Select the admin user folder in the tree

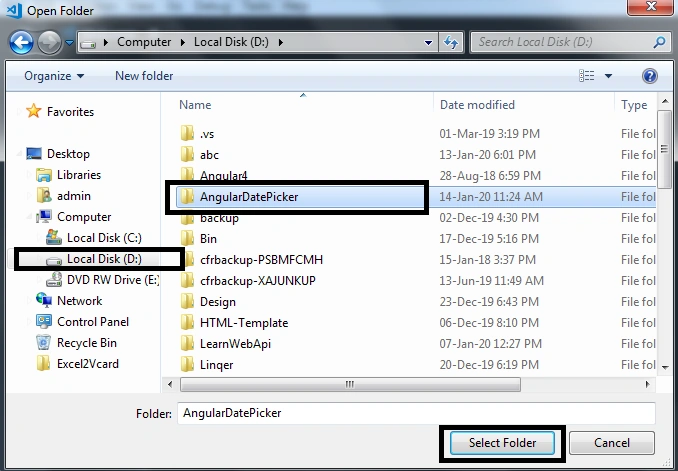74,196
